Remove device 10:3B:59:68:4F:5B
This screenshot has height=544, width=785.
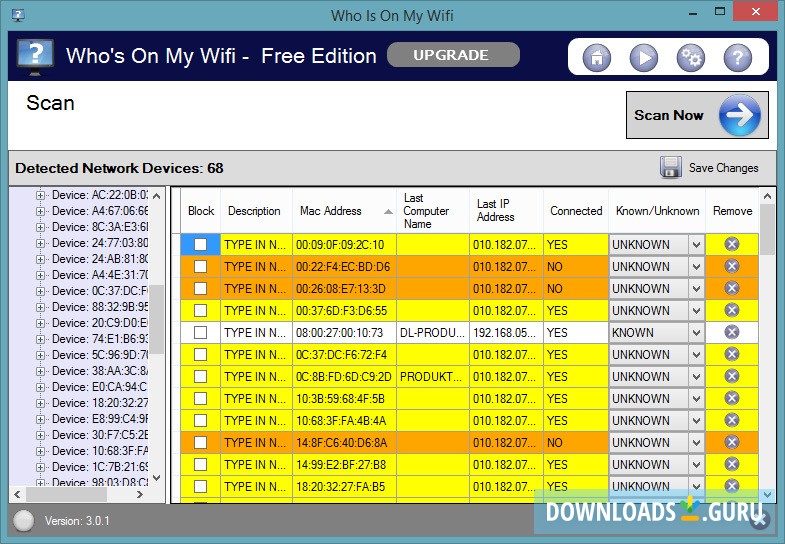pos(732,398)
